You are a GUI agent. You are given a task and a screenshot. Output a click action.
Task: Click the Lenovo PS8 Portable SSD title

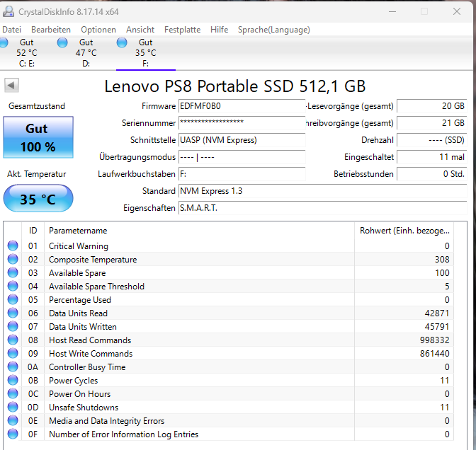235,86
